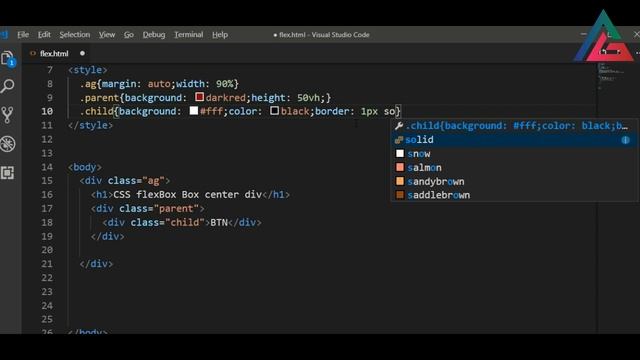The height and width of the screenshot is (360, 640).
Task: Select the .child snippet suggestion at top
Action: 514,126
